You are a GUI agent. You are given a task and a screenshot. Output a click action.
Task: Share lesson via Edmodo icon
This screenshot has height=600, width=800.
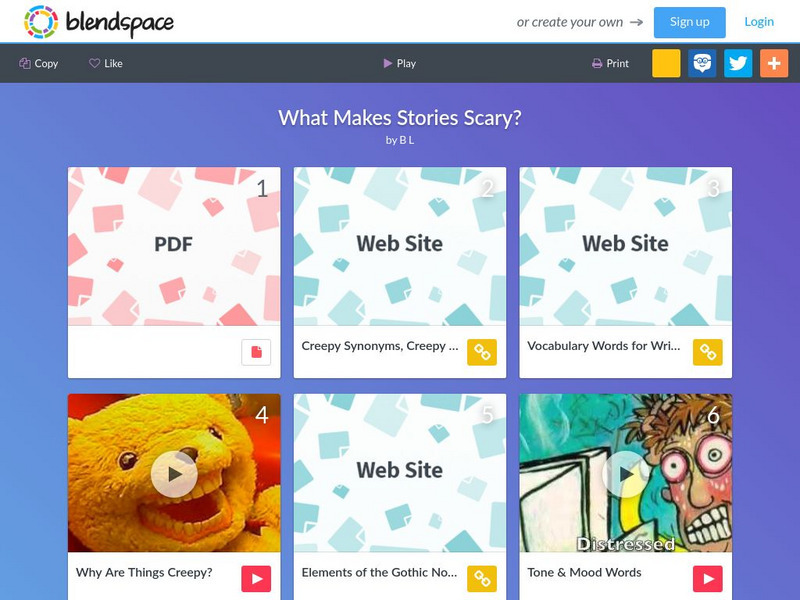coord(702,63)
